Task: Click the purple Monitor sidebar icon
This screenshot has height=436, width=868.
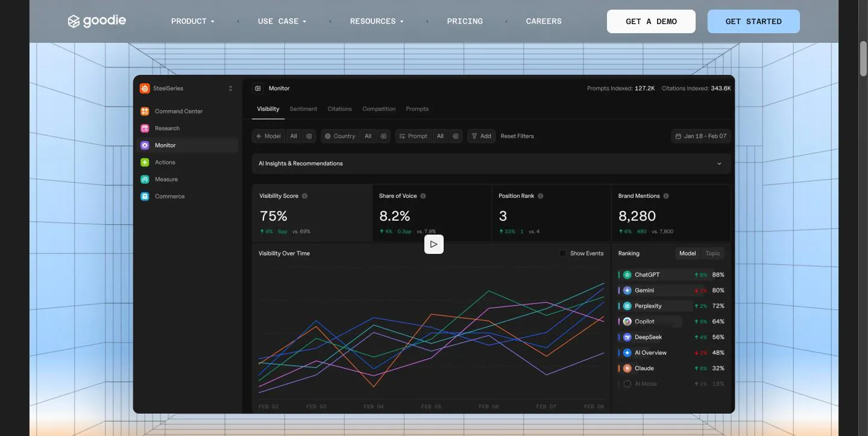Action: point(145,145)
